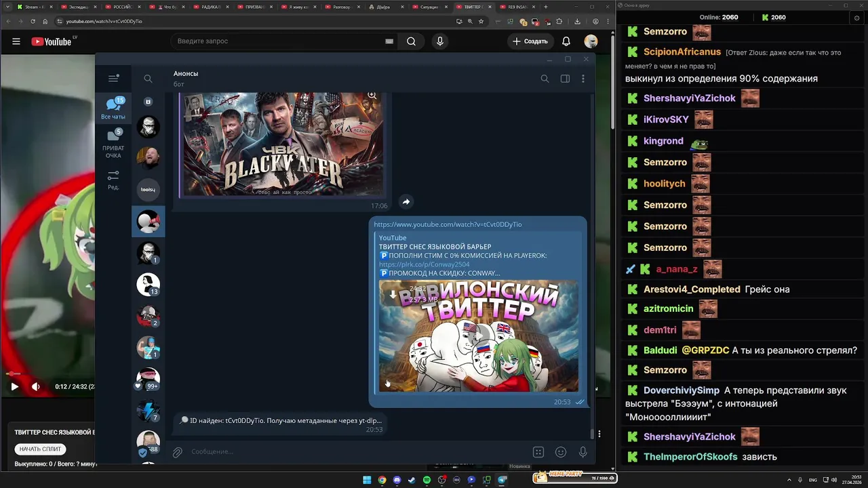
Task: Open the toolsy chat avatar
Action: tap(148, 190)
